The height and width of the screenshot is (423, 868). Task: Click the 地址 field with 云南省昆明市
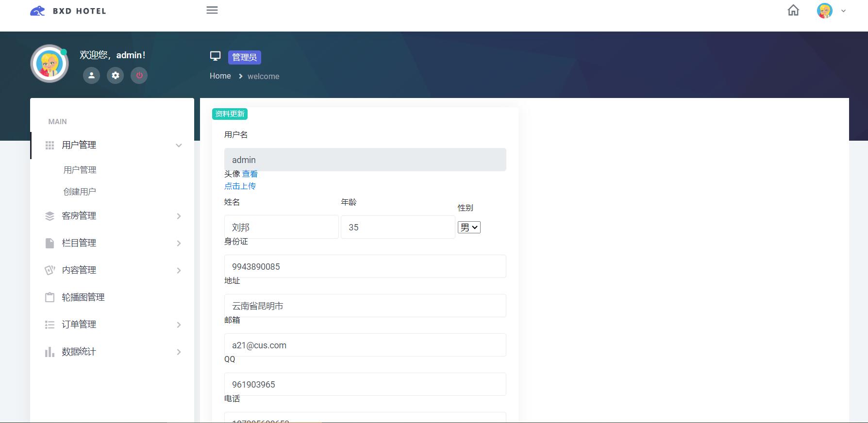click(x=365, y=306)
